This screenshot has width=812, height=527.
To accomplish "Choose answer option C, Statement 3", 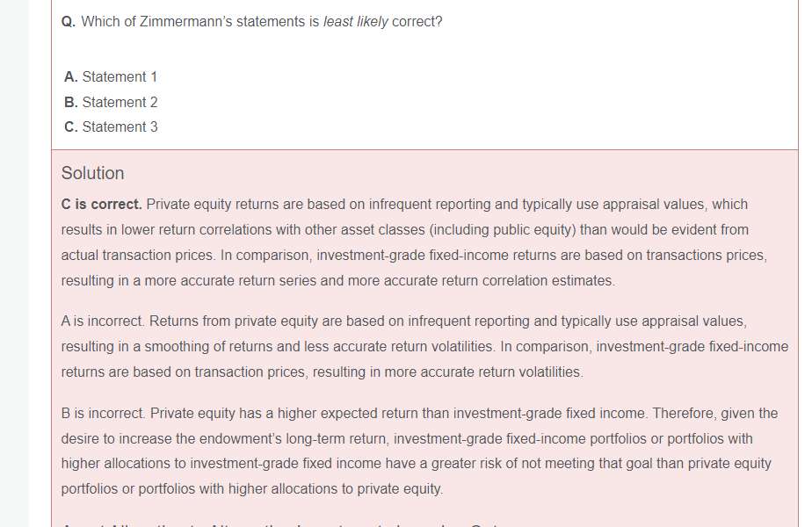I will [111, 126].
